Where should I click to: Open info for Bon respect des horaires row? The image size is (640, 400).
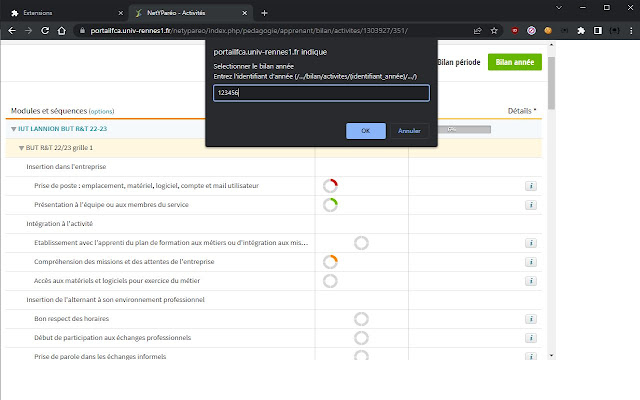coord(531,319)
